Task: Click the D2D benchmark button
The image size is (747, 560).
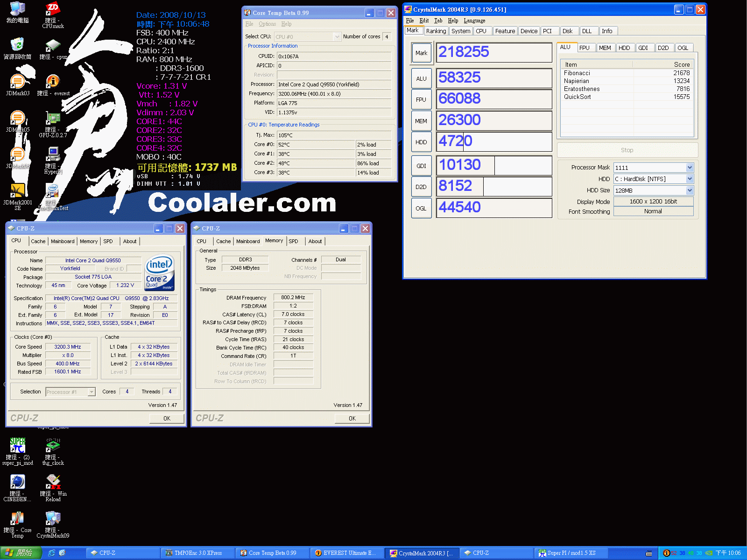Action: point(421,187)
